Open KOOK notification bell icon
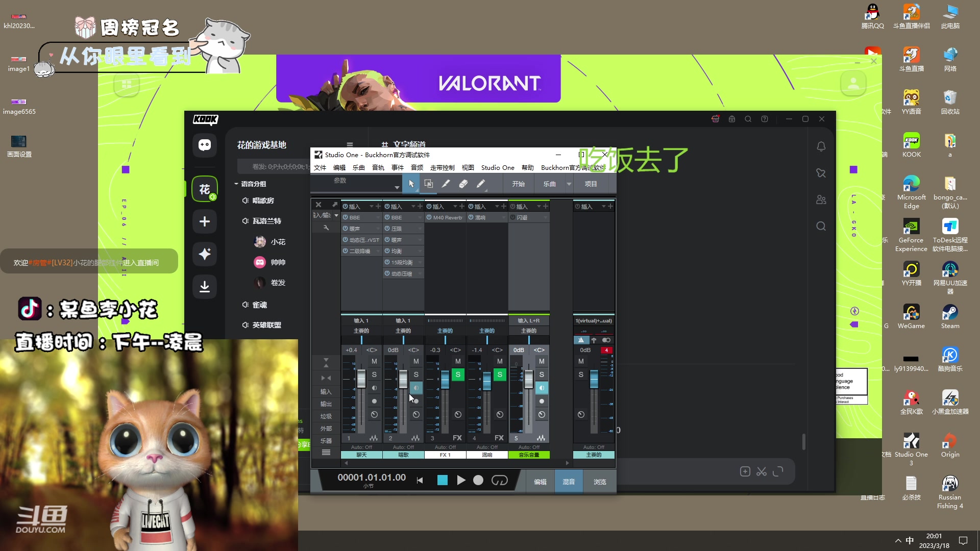The width and height of the screenshot is (980, 551). (x=821, y=147)
